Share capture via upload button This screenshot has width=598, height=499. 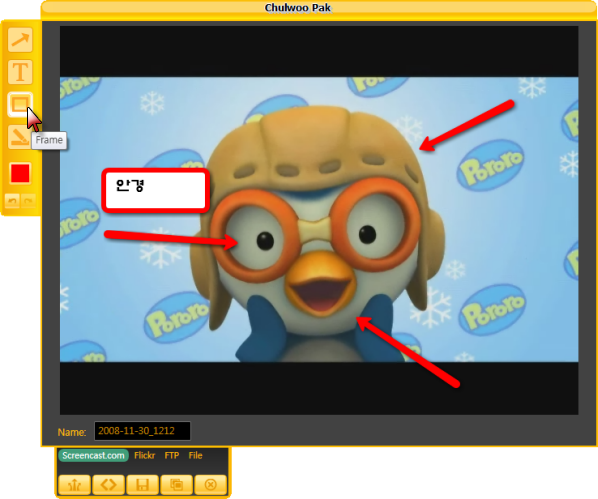[x=75, y=485]
